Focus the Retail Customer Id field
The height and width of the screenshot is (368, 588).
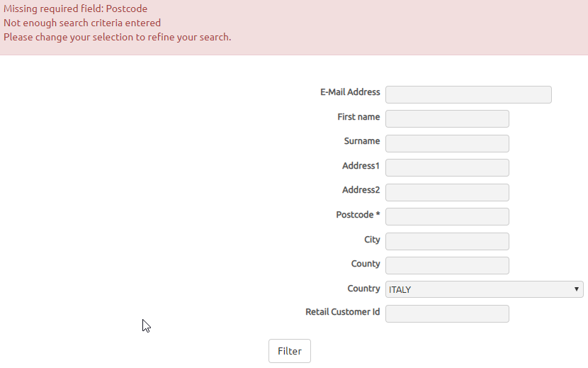click(447, 313)
